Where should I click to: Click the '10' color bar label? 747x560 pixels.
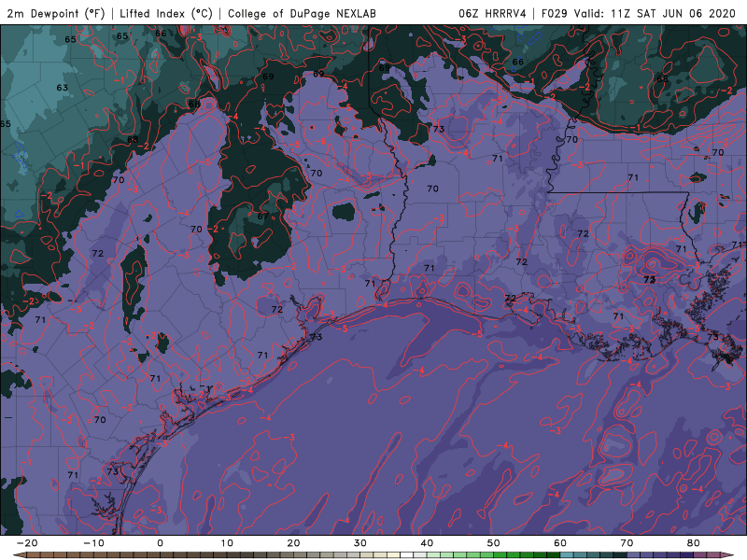(227, 543)
